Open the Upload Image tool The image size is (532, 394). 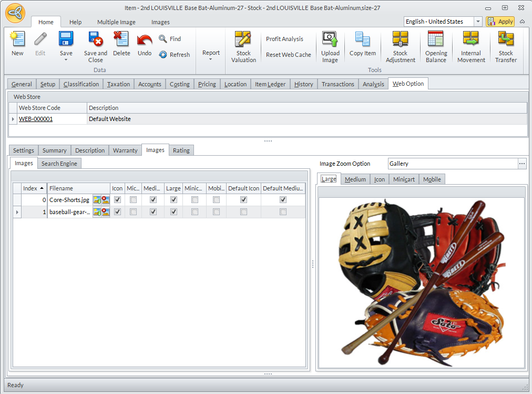330,40
